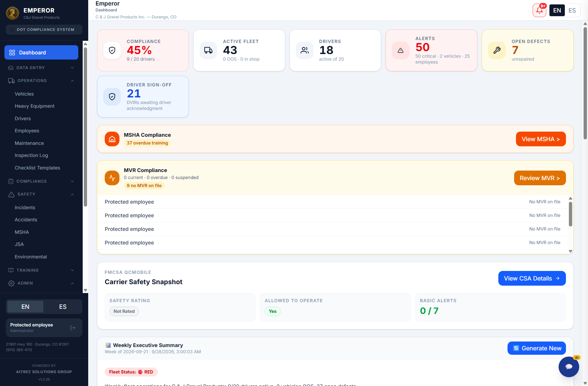Click the MVR Compliance pulse icon

point(112,178)
